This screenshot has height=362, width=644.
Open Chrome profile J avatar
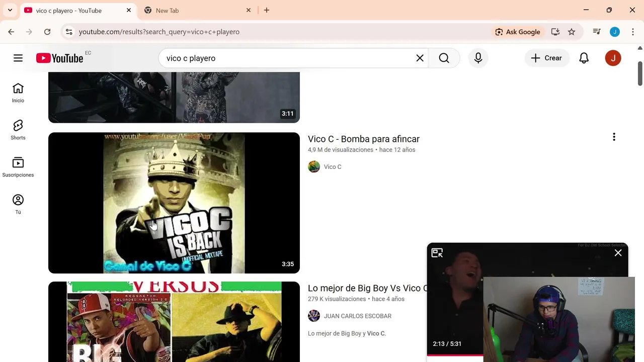point(615,32)
